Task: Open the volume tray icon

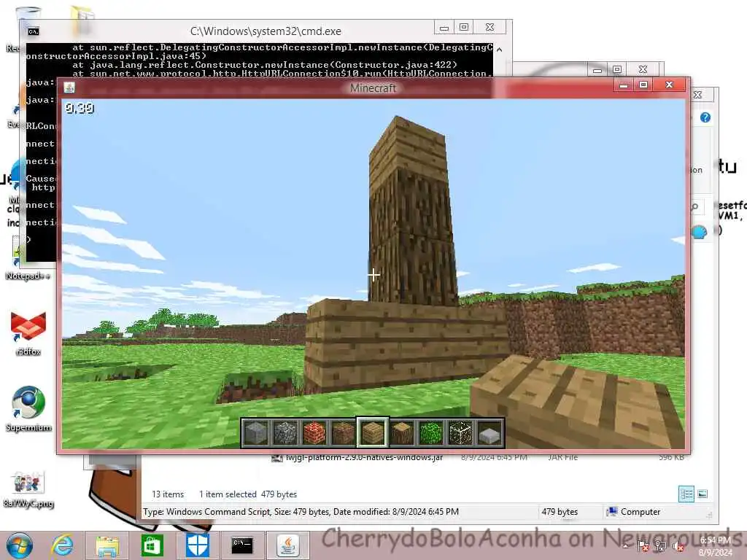Action: pyautogui.click(x=678, y=546)
